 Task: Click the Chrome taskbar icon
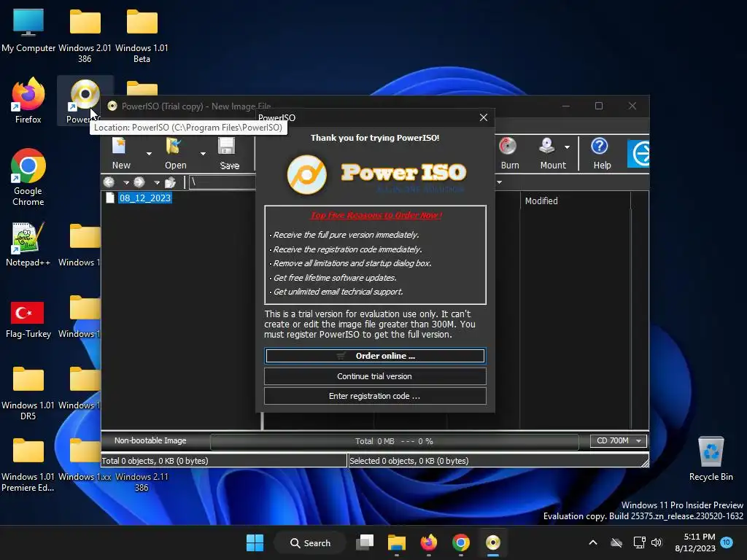pyautogui.click(x=461, y=542)
